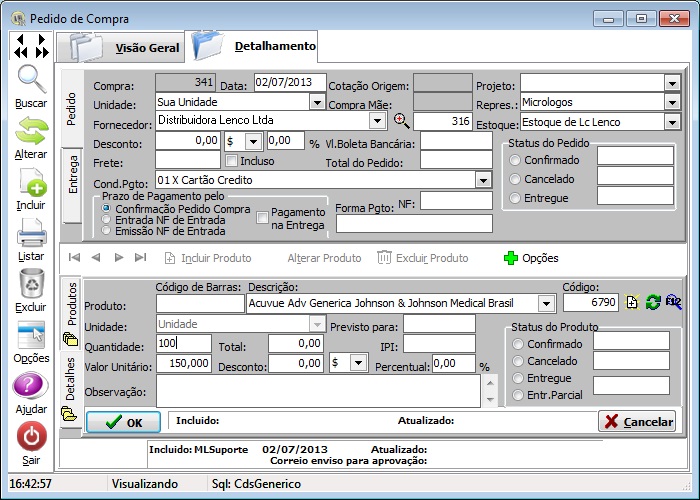Select the Entrada NF de Entrada radio option
This screenshot has height=500, width=700.
point(108,220)
